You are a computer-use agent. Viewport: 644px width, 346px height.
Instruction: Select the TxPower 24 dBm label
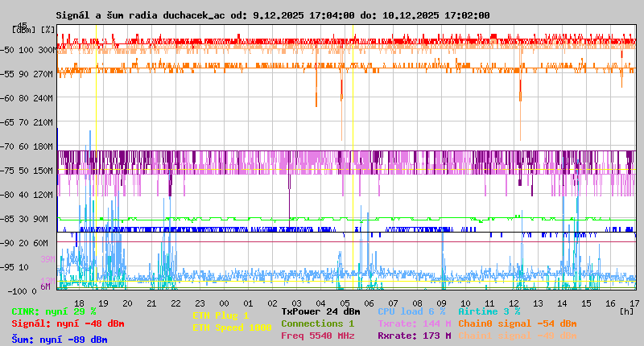(320, 311)
